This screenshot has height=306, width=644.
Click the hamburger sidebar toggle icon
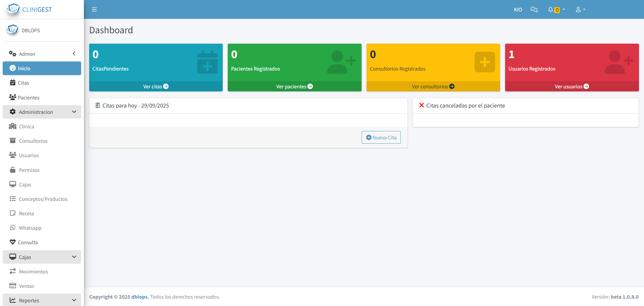click(x=94, y=9)
